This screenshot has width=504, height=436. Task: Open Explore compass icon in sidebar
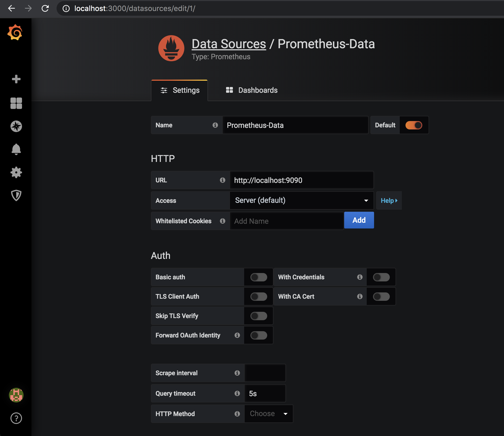[16, 126]
